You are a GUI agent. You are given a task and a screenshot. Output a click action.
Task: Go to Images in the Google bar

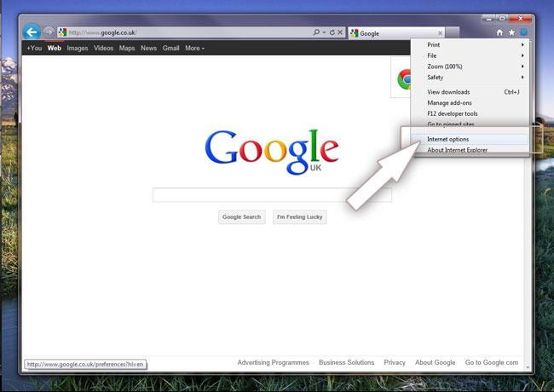[78, 48]
